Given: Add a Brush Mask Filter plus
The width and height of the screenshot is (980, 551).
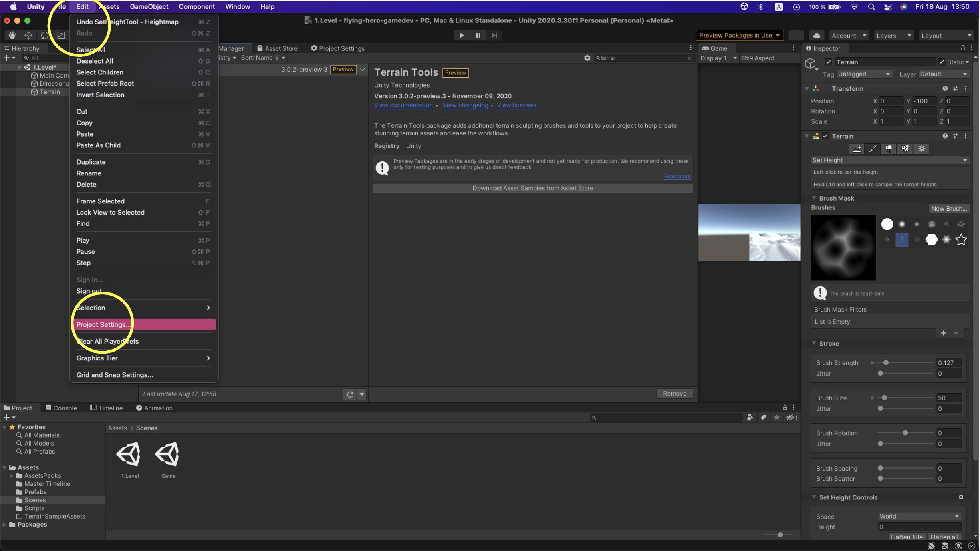Looking at the screenshot, I should click(x=944, y=333).
